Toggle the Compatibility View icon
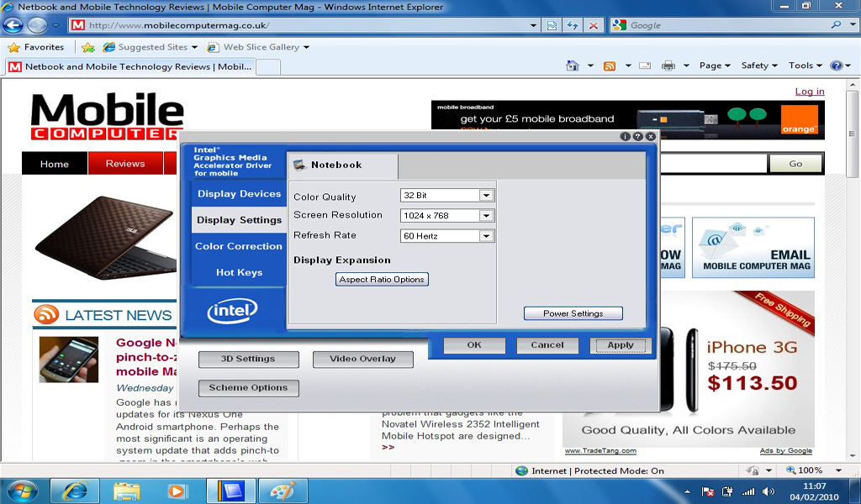Screen dimensions: 861x504 click(552, 25)
